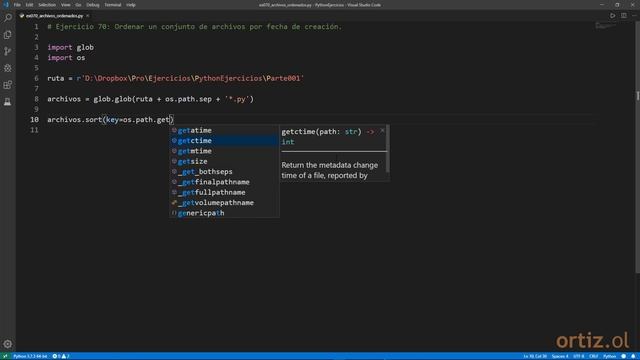Screen dimensions: 640x360
Task: Change file encoding UTF-8
Action: point(579,356)
